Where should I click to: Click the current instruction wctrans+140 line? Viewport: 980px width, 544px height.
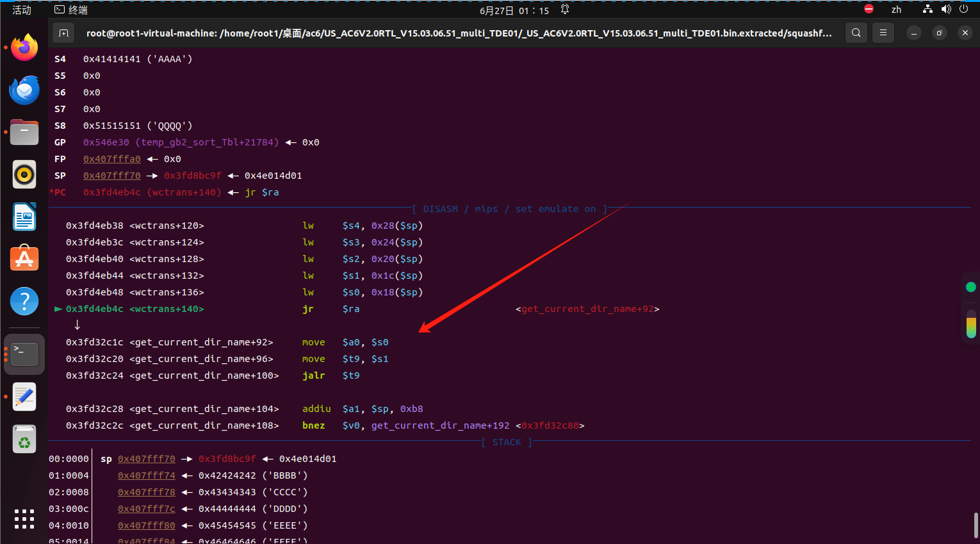pyautogui.click(x=357, y=309)
